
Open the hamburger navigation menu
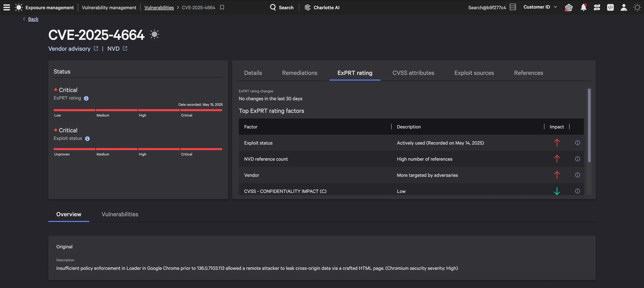coord(6,7)
